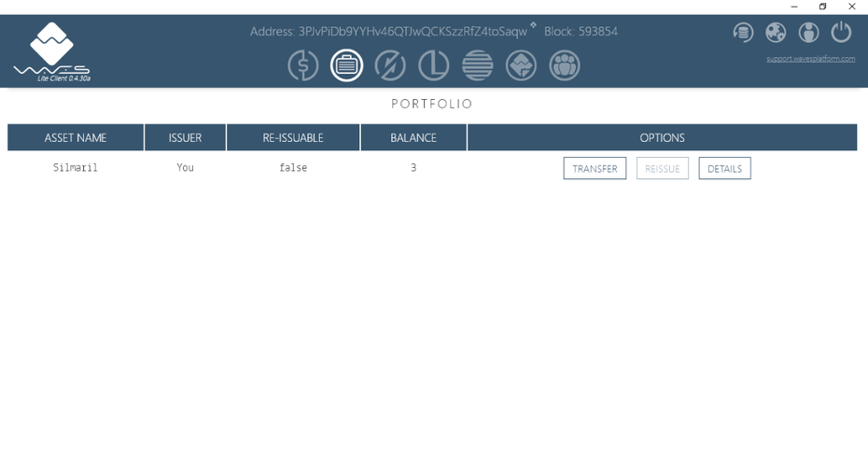The image size is (868, 463).
Task: Open the Community people group icon
Action: point(565,65)
